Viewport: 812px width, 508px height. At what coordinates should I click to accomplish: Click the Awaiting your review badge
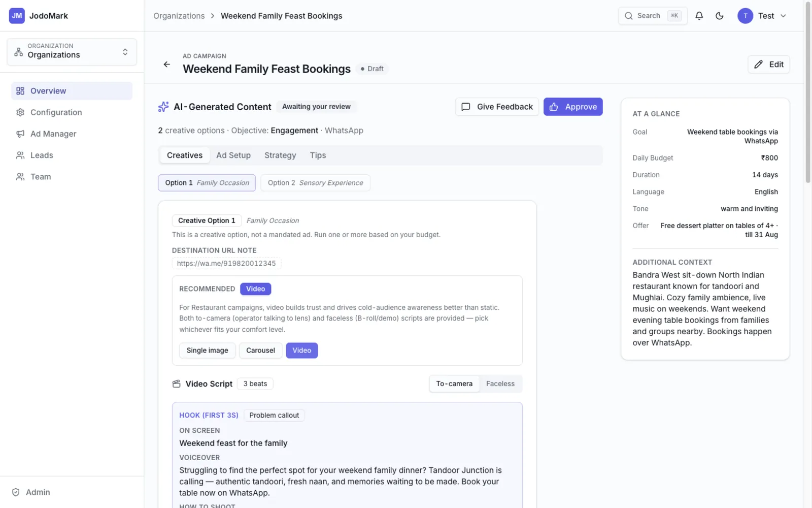tap(316, 107)
